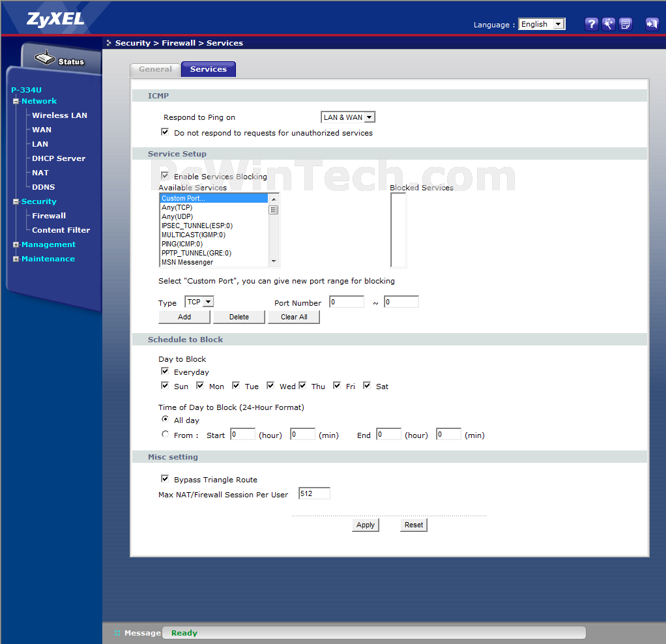666x644 pixels.
Task: Click the Logout door icon
Action: coord(652,24)
